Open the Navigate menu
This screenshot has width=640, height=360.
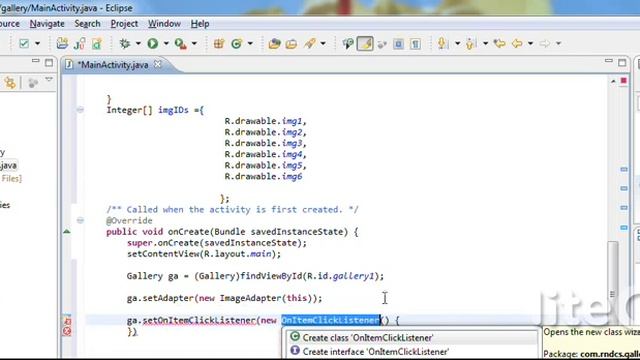[47, 24]
